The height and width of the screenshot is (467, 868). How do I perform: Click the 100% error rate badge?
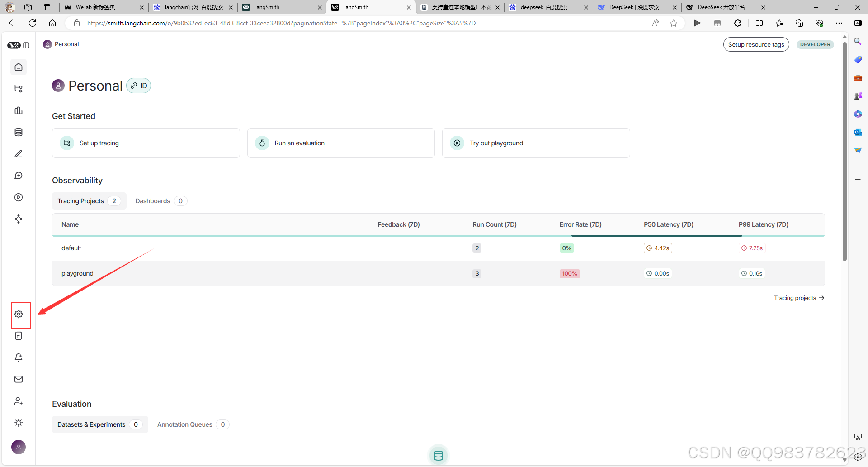(x=570, y=273)
